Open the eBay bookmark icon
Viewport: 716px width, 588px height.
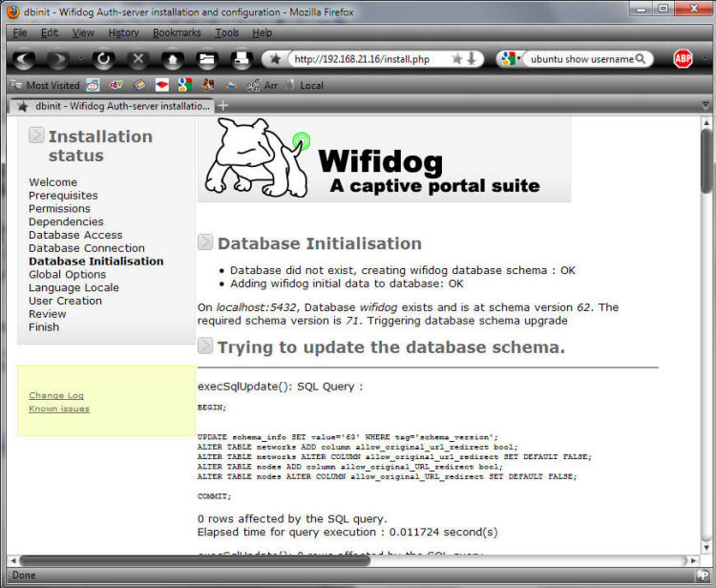click(x=116, y=85)
